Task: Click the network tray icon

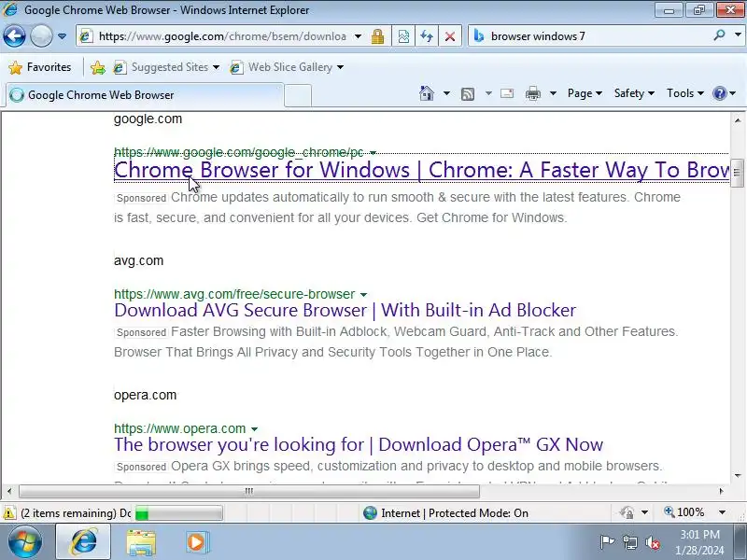Action: (x=629, y=542)
